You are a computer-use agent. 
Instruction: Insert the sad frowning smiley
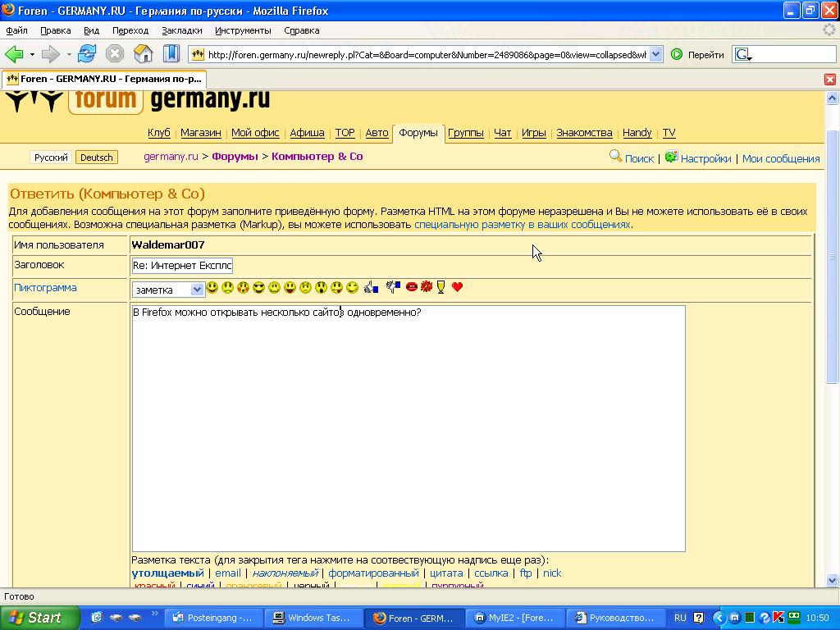[228, 288]
